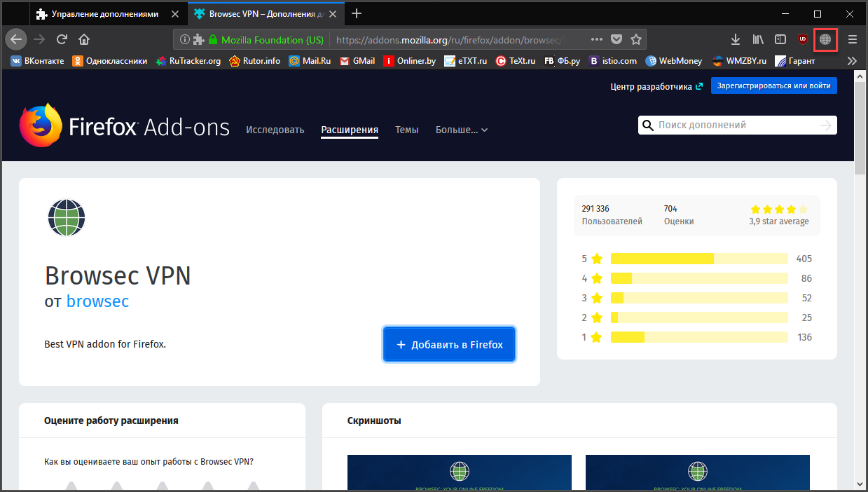Open a new tab with plus button

357,14
